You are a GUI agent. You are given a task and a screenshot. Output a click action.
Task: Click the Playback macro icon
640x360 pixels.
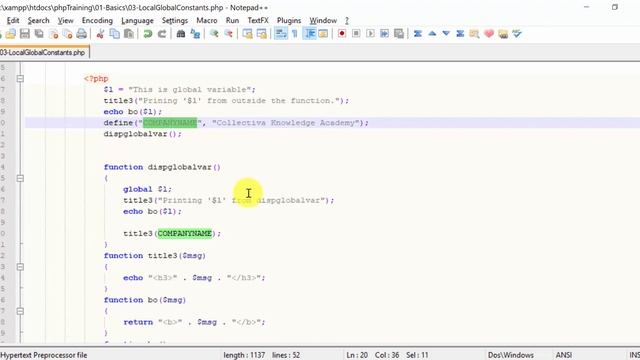[371, 34]
